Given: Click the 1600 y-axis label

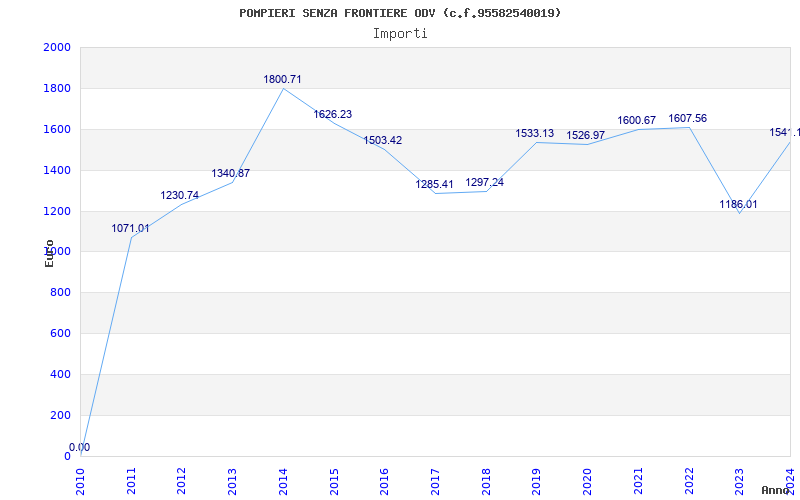Looking at the screenshot, I should pos(57,129).
